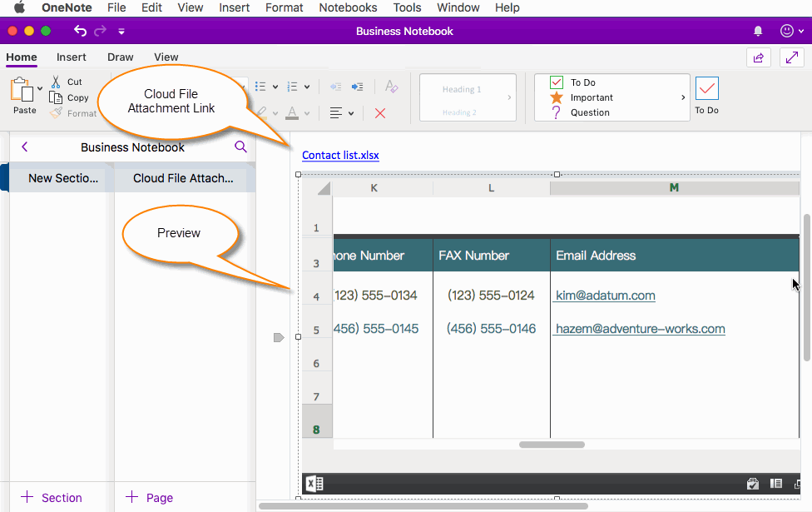Open the notifications bell

[x=758, y=31]
